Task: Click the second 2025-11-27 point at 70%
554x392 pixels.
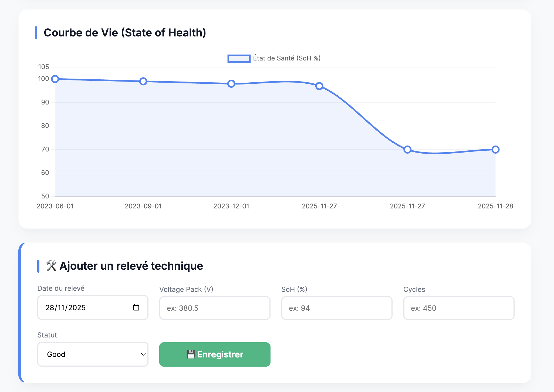Action: click(407, 150)
